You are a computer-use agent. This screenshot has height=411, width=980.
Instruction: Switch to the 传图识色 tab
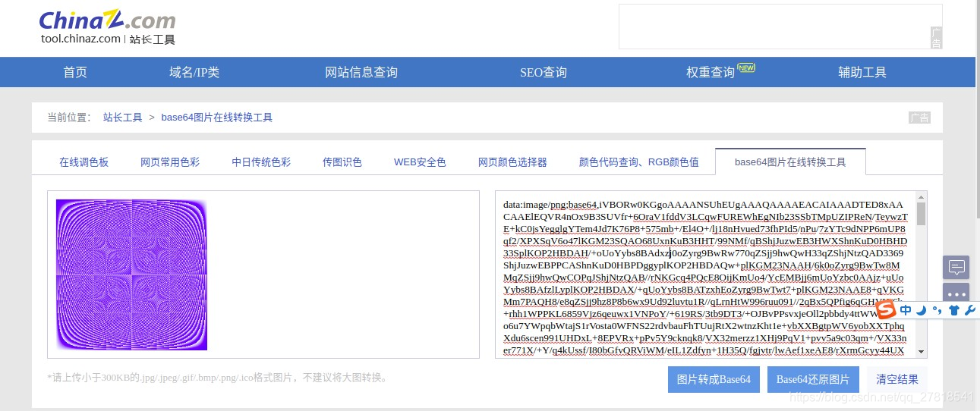342,162
